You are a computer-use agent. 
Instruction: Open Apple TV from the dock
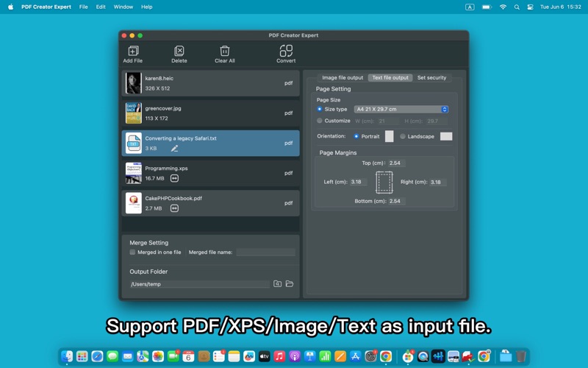pos(264,356)
